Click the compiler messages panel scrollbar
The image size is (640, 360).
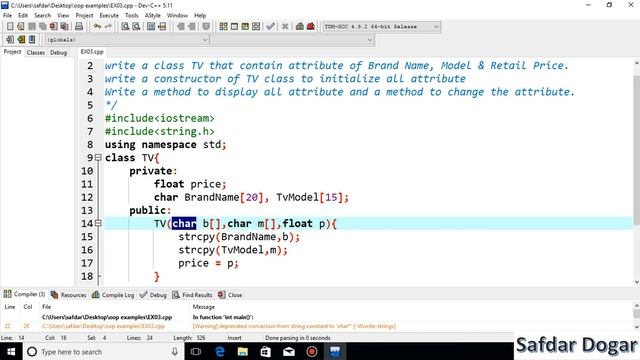636,316
